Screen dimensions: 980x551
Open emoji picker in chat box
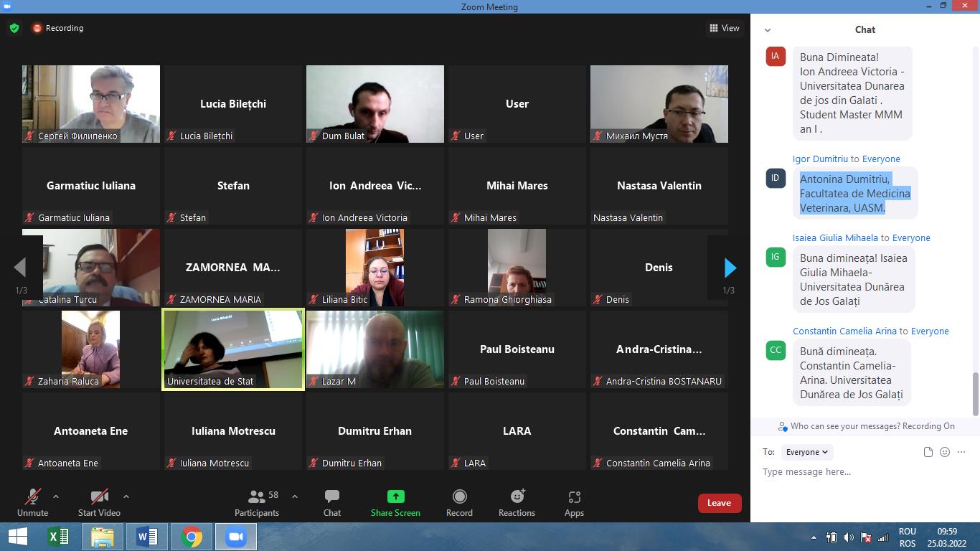click(945, 452)
